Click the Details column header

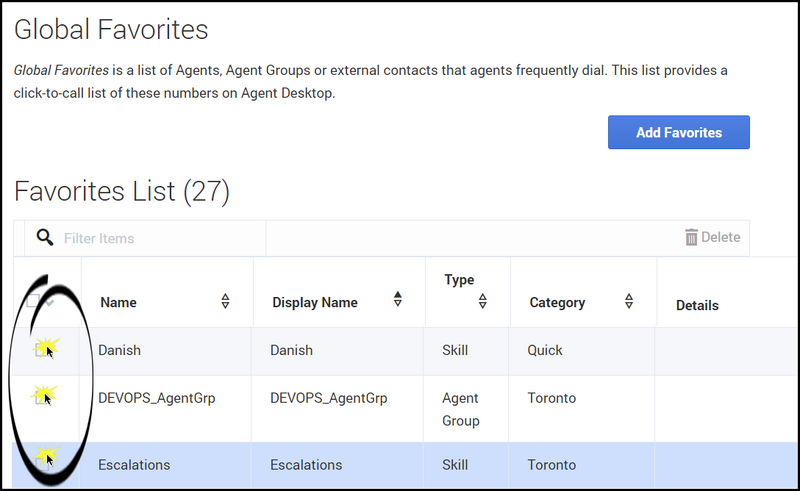pyautogui.click(x=697, y=305)
